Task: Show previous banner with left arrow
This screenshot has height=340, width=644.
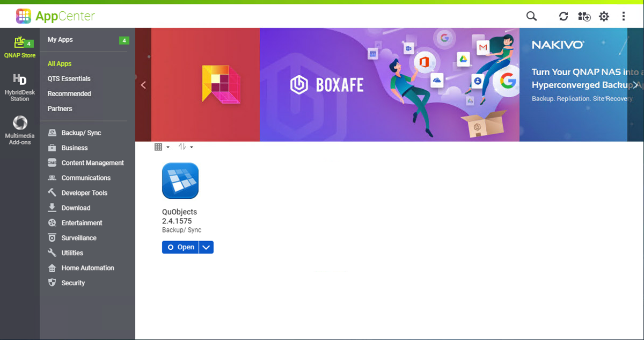Action: [x=143, y=85]
